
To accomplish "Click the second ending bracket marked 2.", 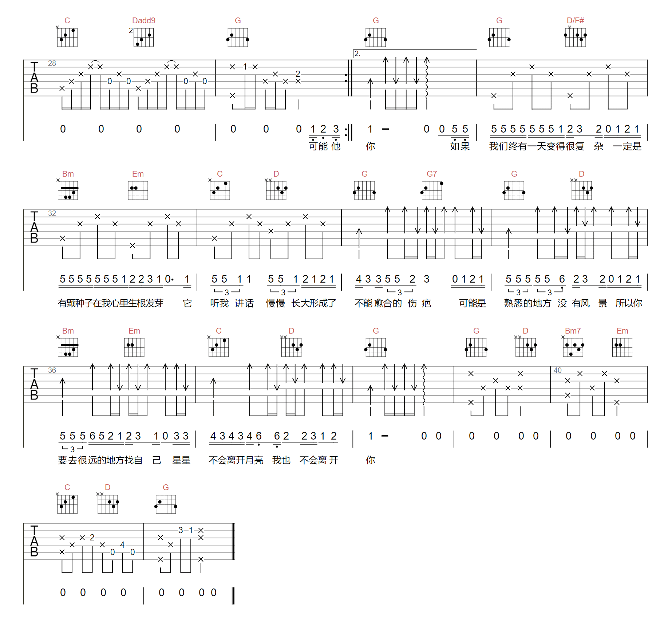I will click(x=415, y=54).
